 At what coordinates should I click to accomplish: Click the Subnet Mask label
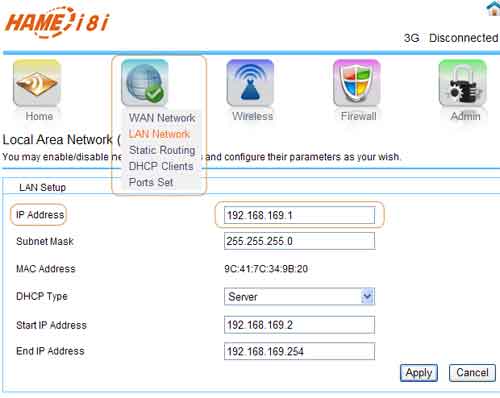click(45, 241)
